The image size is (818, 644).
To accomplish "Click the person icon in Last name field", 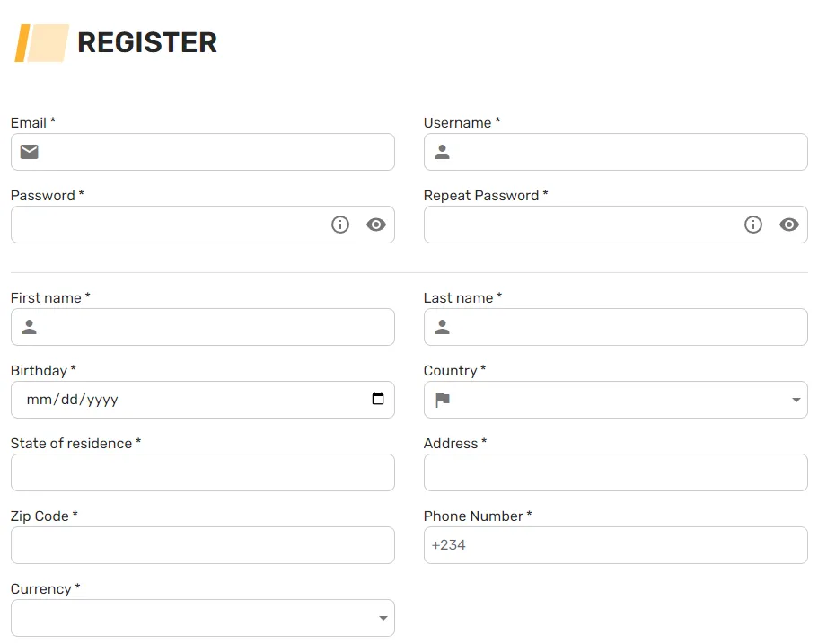I will pyautogui.click(x=443, y=327).
